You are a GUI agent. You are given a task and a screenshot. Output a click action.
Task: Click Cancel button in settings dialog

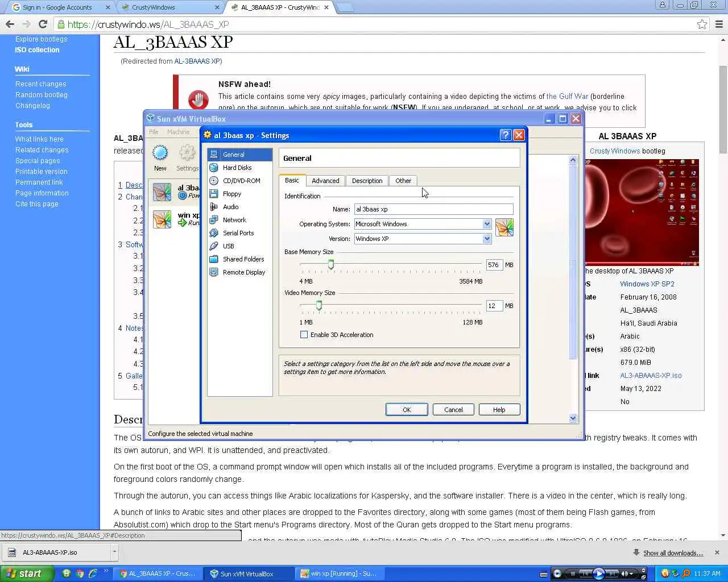pos(453,410)
